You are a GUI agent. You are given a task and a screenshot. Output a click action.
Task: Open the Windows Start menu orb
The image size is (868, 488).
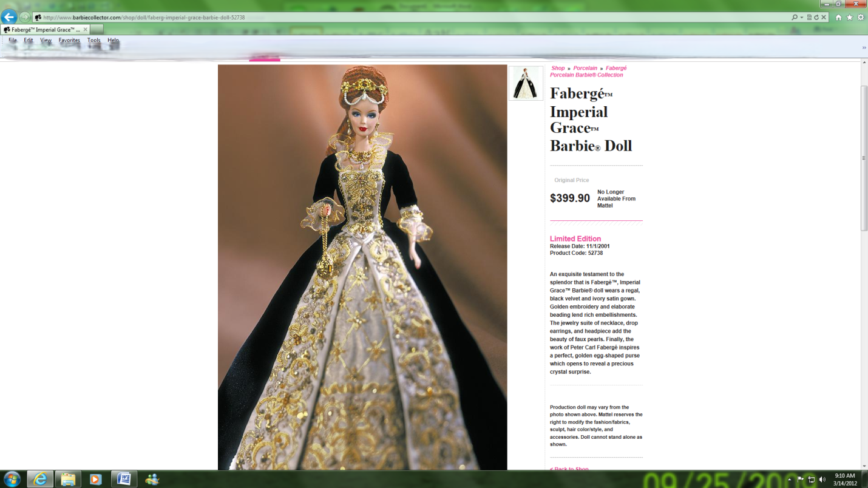pyautogui.click(x=12, y=479)
